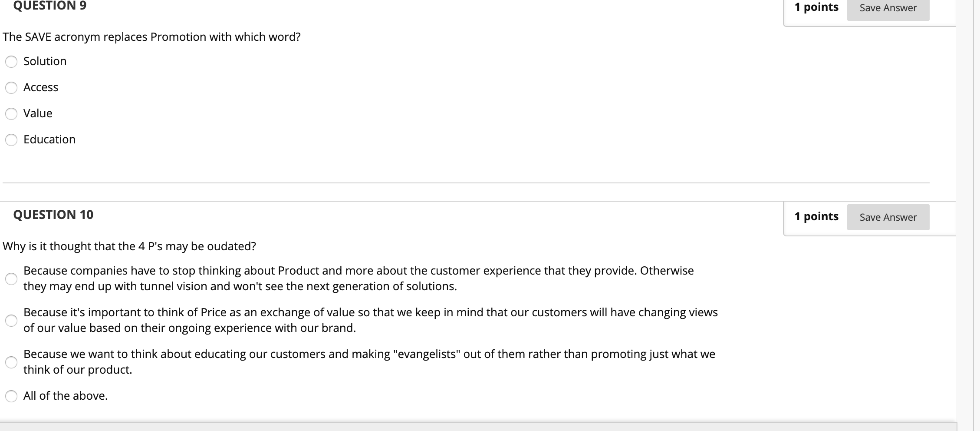
Task: Click the '1 points' label for Question 9
Action: click(816, 7)
